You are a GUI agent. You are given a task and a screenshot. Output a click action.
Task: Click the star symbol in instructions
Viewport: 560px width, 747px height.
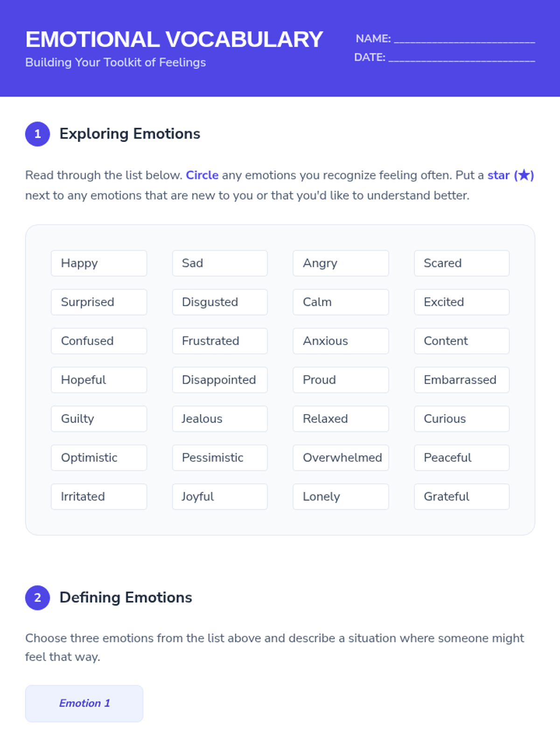[524, 175]
